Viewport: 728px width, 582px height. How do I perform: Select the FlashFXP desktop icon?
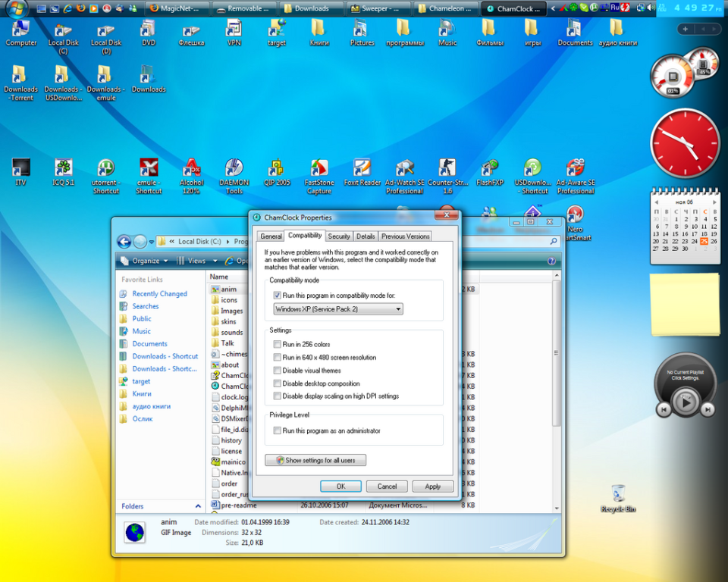[x=490, y=172]
